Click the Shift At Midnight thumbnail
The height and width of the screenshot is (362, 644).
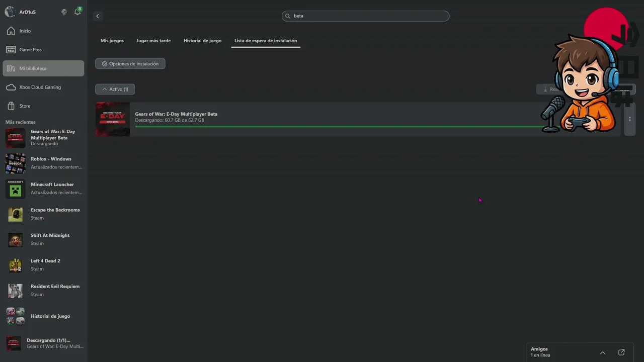(15, 240)
